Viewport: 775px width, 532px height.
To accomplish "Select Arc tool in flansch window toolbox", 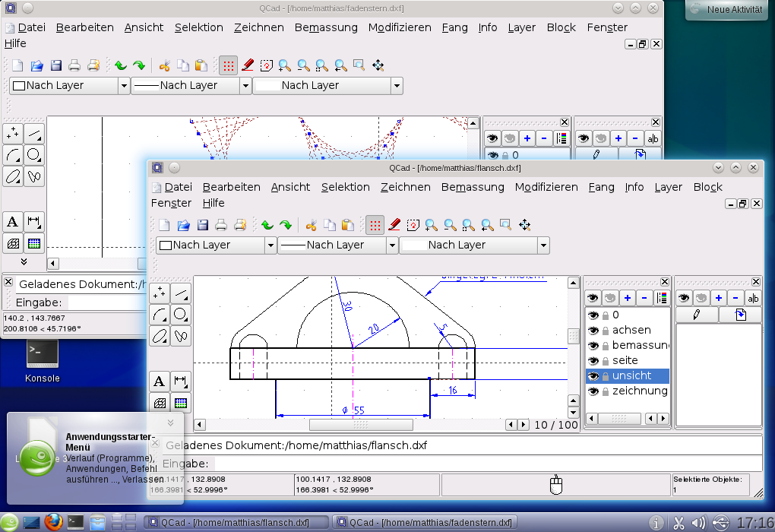I will coord(160,315).
